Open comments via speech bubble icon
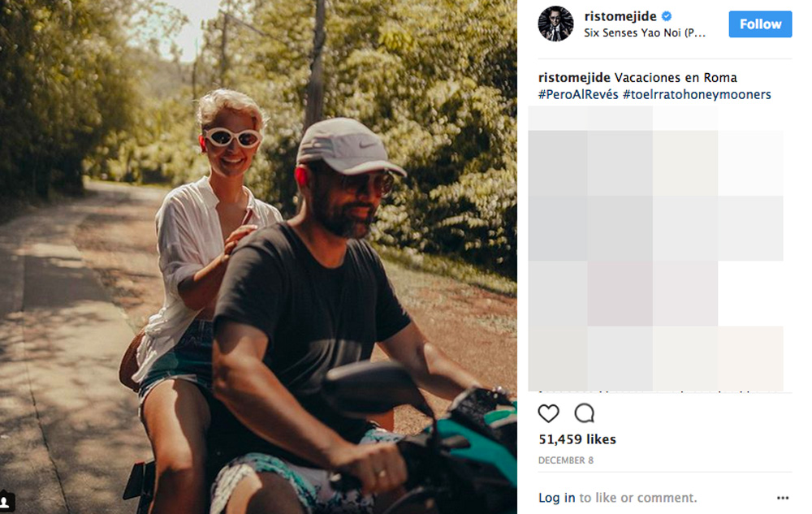This screenshot has width=812, height=514. point(585,413)
